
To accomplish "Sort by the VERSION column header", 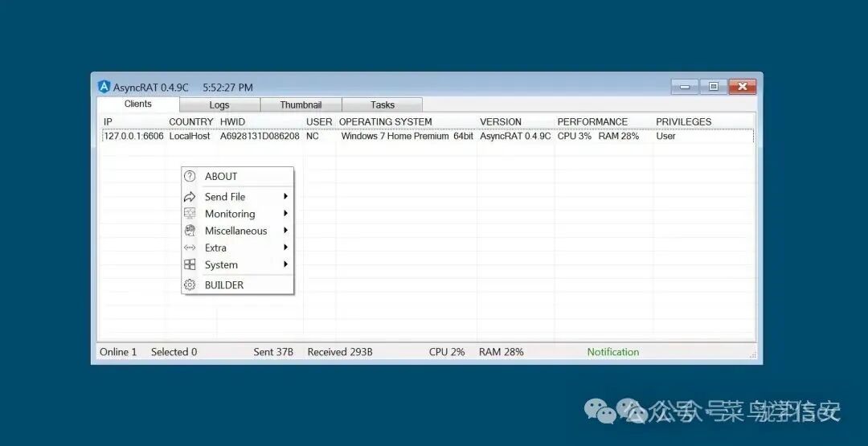I will [501, 121].
